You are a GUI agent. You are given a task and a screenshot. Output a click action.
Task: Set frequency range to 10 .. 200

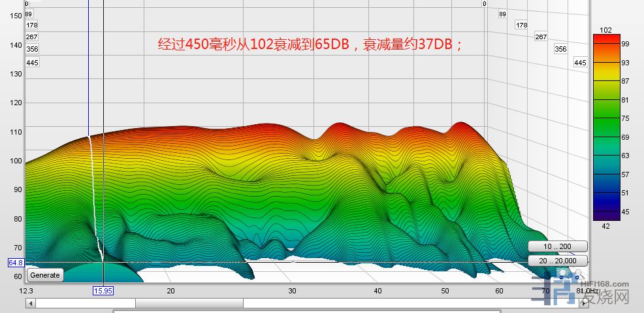[557, 246]
